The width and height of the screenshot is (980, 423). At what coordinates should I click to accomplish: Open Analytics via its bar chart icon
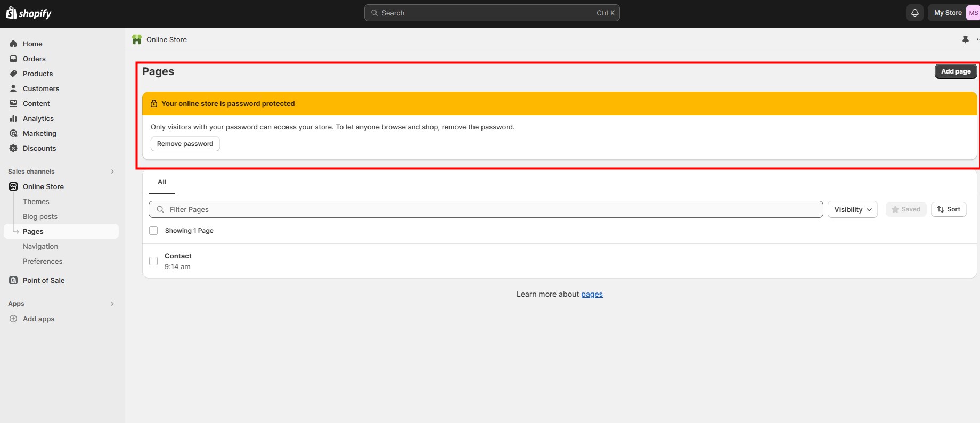[13, 118]
